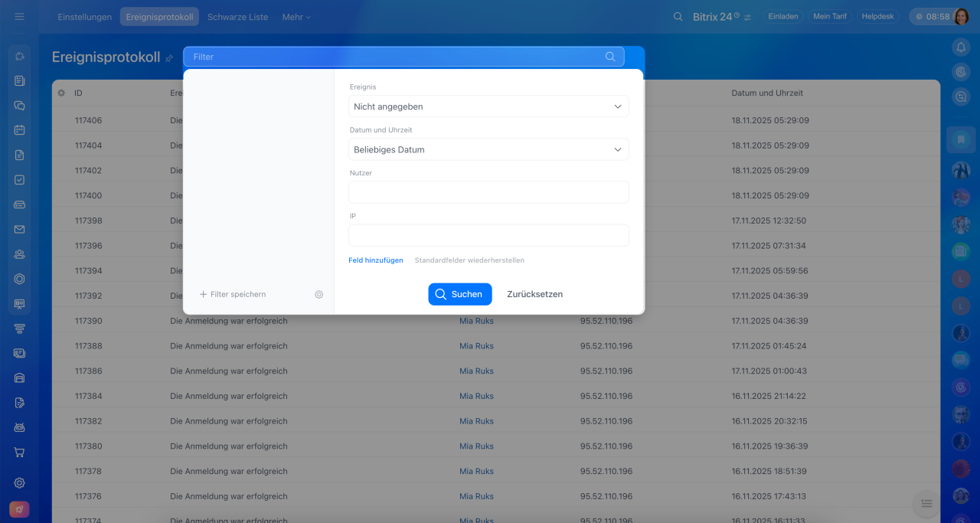This screenshot has width=980, height=523.
Task: Click the 08:58 work time clock
Action: [x=932, y=16]
